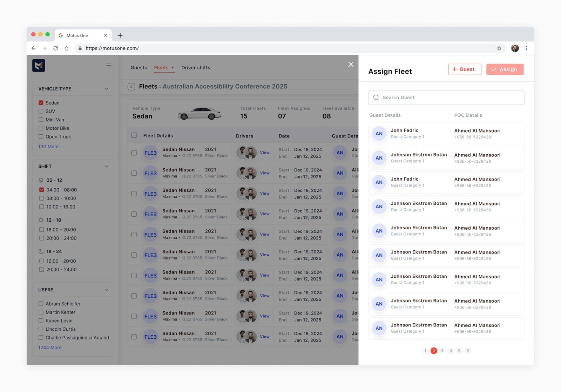Check user Ruben Levin
The height and width of the screenshot is (392, 561).
click(41, 320)
